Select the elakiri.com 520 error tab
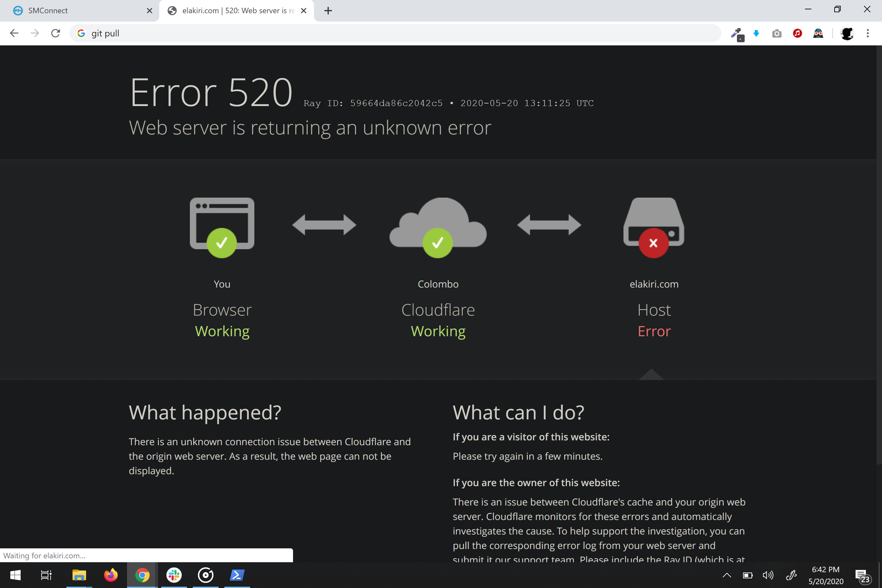This screenshot has height=588, width=882. (x=236, y=11)
